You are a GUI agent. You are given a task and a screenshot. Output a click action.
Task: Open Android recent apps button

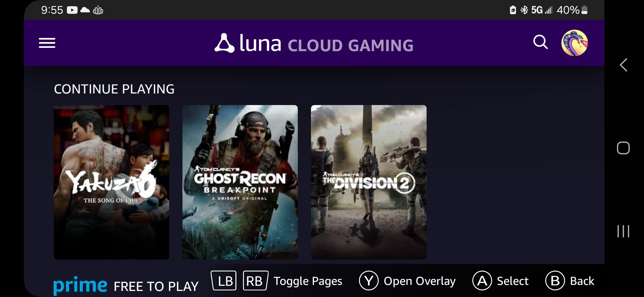click(623, 231)
